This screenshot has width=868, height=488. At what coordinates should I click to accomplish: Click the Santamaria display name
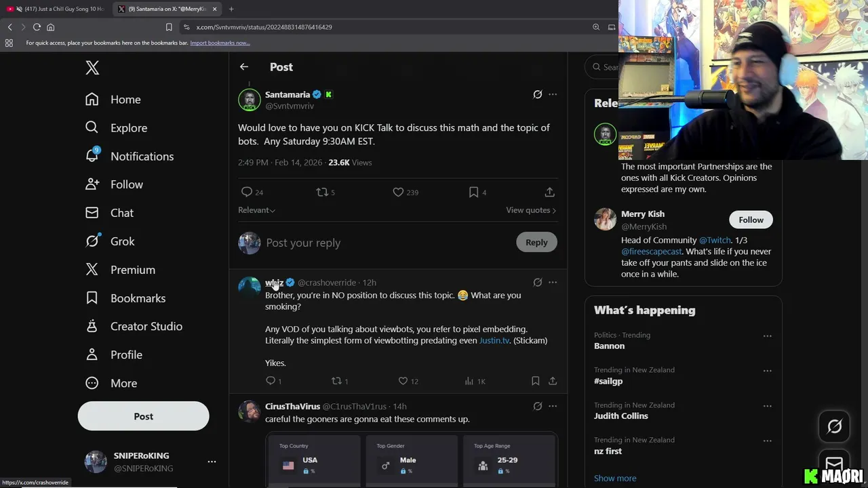pyautogui.click(x=288, y=95)
